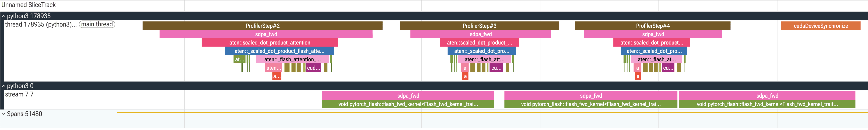Screen dimensions: 868x130
Task: Select pink a slice in ProfilerStep#3
Action: pos(465,68)
